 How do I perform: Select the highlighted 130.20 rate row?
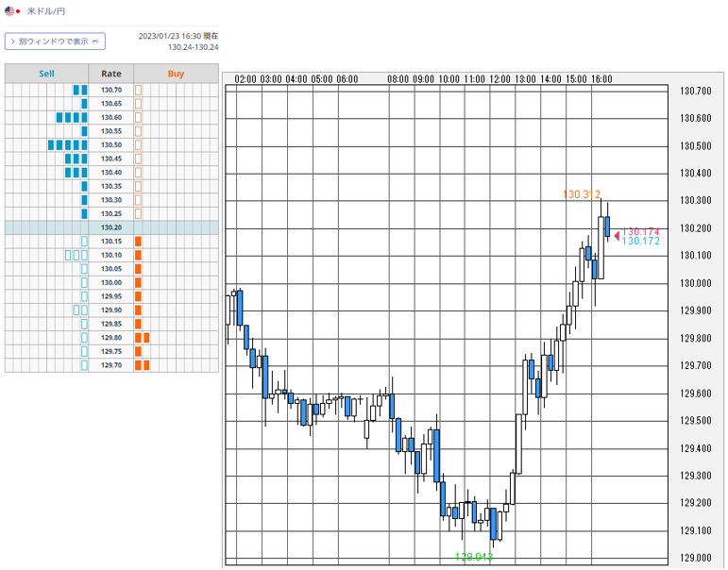click(111, 227)
